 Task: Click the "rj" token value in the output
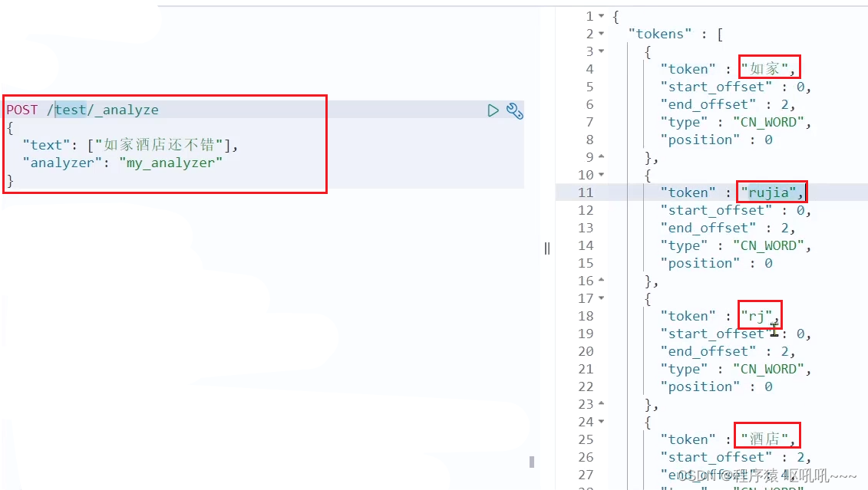pyautogui.click(x=759, y=316)
